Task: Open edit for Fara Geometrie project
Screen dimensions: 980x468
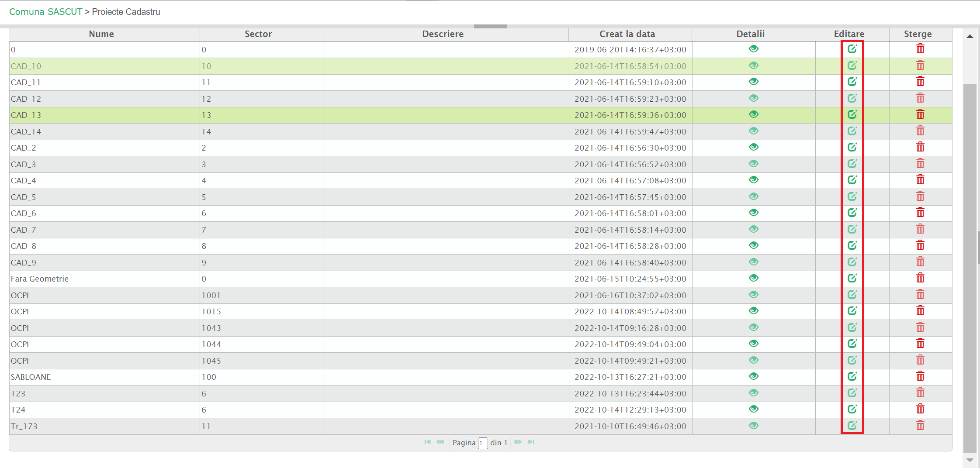Action: tap(852, 278)
